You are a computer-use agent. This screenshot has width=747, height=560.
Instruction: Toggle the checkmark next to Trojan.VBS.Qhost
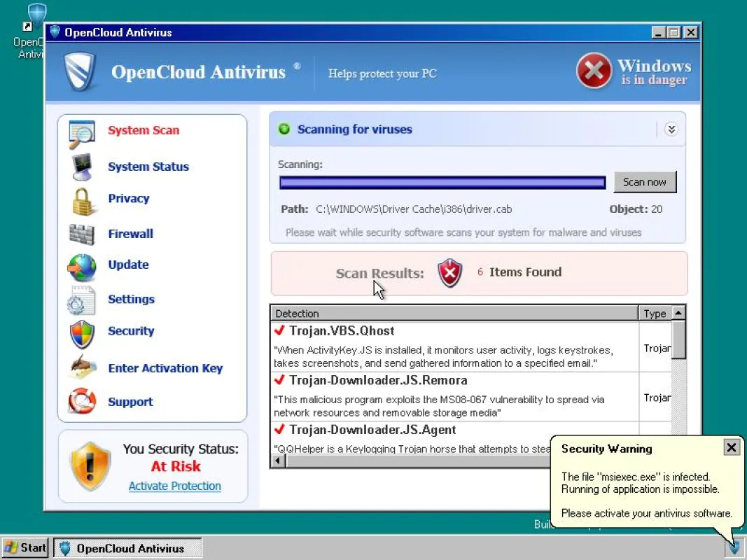click(279, 330)
